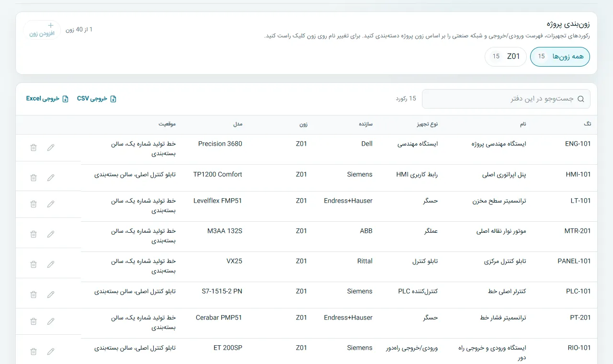Click the نوع تجهیز column header
613x364 pixels.
427,124
